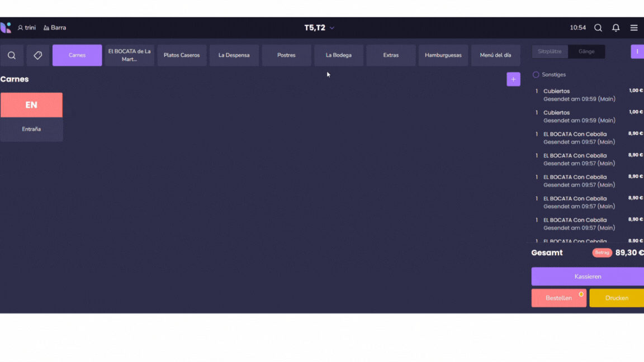Screen dimensions: 644x362
Task: Click the product search magnifier button
Action: tap(12, 55)
